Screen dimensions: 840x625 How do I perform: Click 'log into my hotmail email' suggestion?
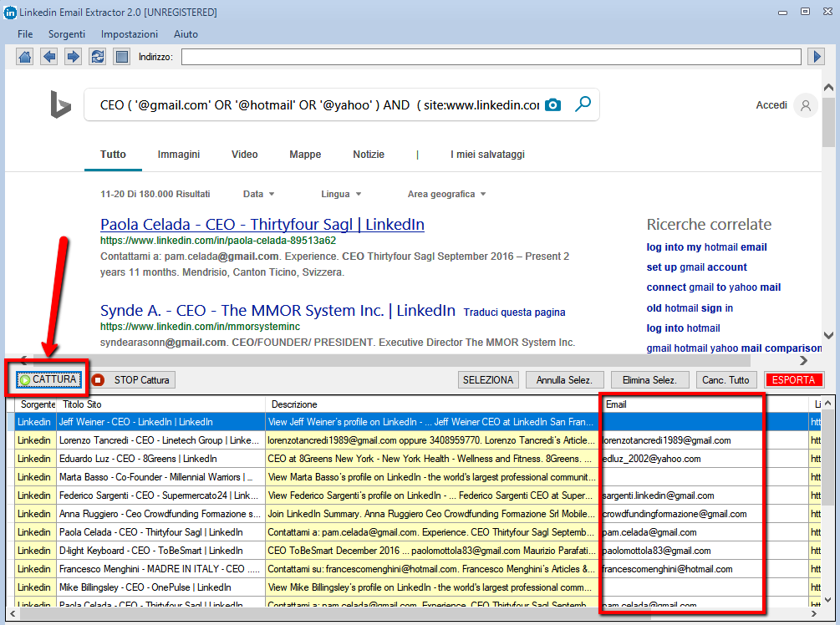click(706, 246)
